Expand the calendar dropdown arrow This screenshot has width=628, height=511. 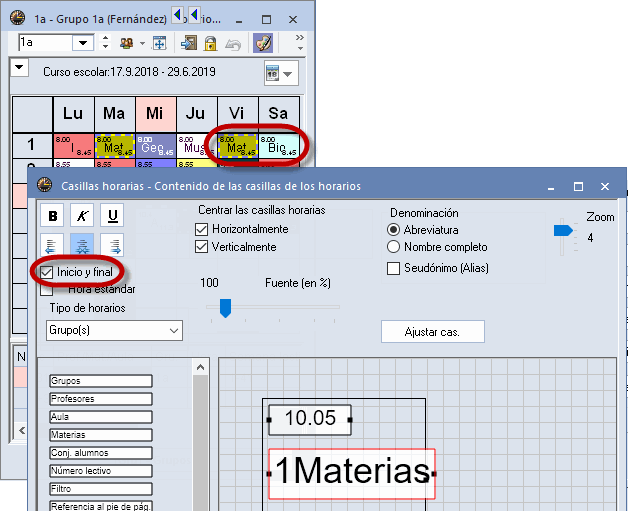point(288,74)
